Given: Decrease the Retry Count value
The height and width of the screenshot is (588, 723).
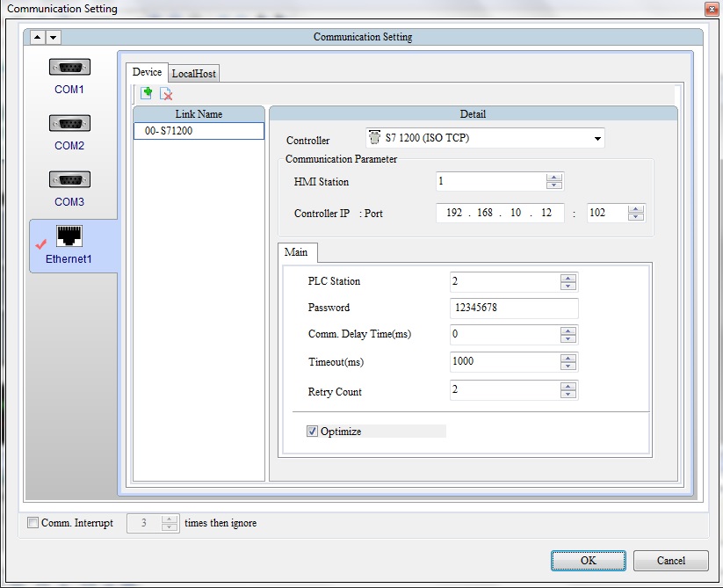Looking at the screenshot, I should (568, 395).
